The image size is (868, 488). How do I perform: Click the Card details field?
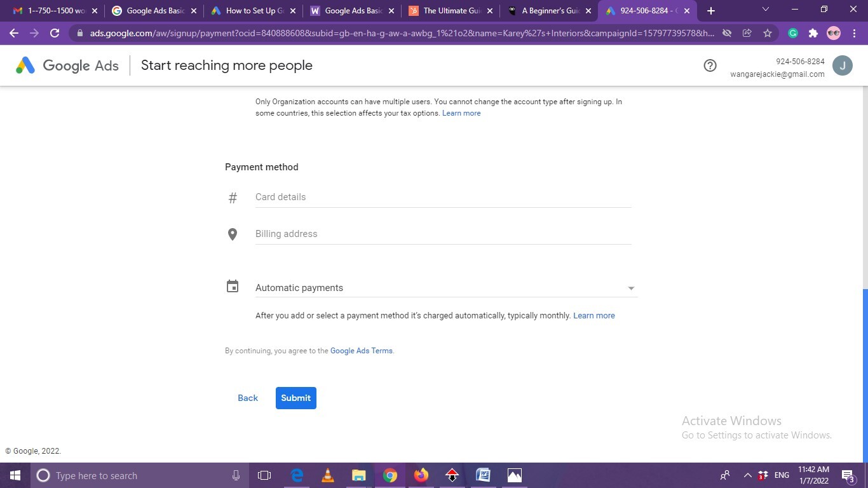click(443, 197)
